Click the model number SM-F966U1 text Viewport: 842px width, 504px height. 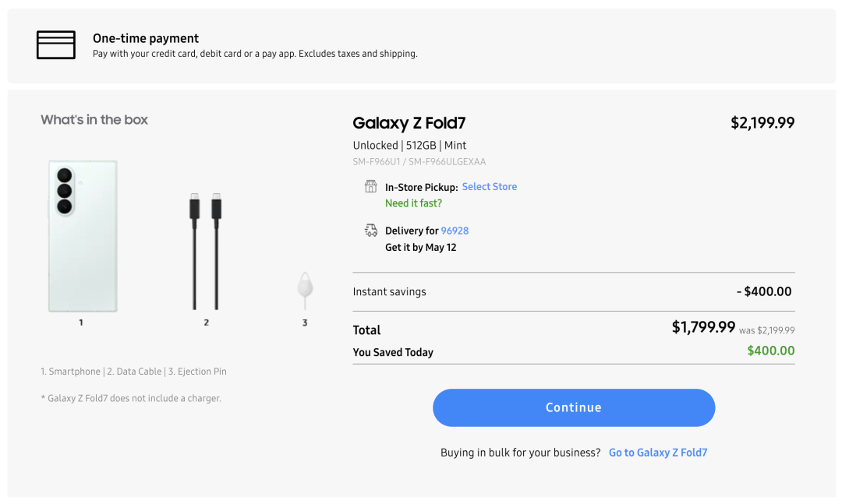click(377, 161)
